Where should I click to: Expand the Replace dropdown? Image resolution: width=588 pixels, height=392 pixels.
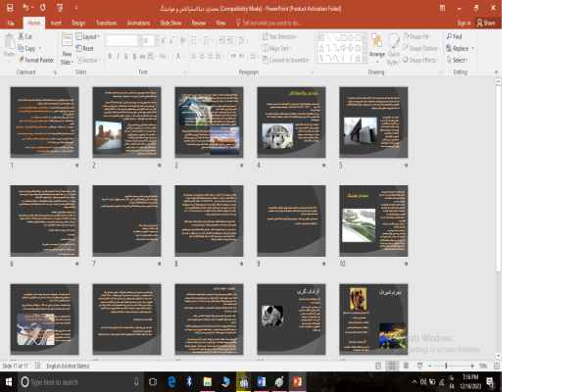(460, 48)
